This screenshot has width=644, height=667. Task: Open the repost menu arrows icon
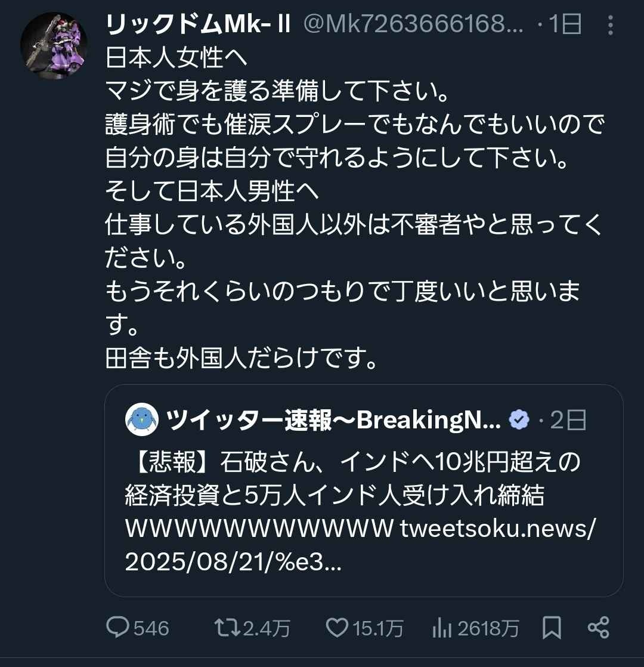227,627
